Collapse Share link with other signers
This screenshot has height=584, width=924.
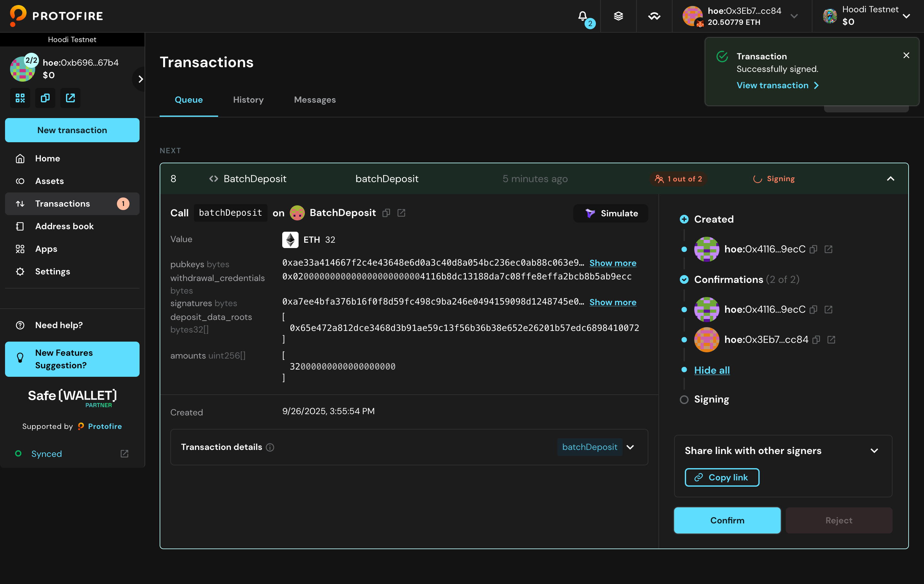tap(874, 451)
